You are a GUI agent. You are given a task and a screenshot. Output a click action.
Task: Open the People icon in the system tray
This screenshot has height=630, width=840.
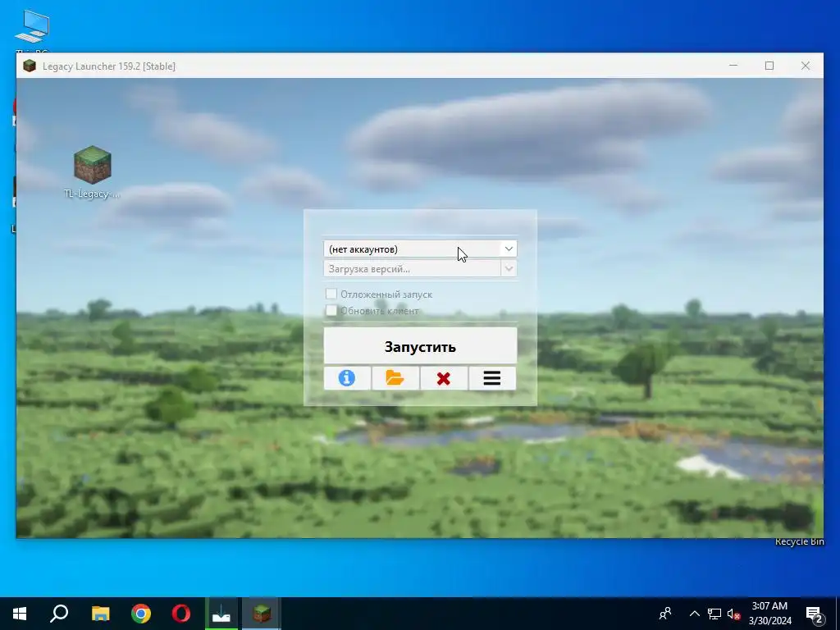[x=665, y=614]
